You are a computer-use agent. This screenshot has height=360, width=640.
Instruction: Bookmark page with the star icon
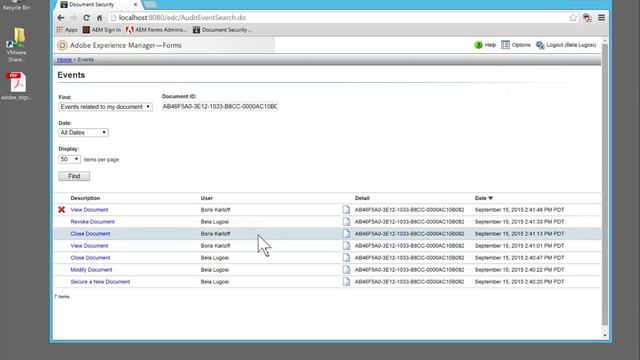pos(573,18)
